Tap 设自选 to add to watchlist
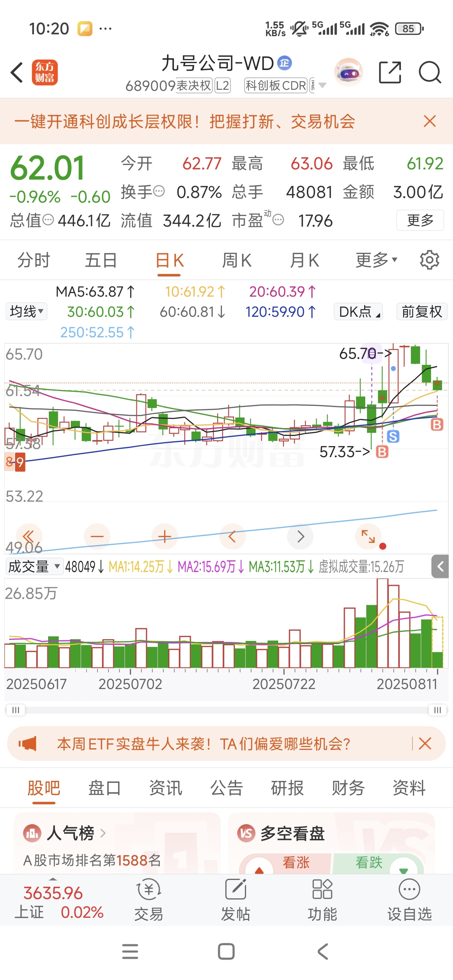This screenshot has height=980, width=453. coord(409,900)
